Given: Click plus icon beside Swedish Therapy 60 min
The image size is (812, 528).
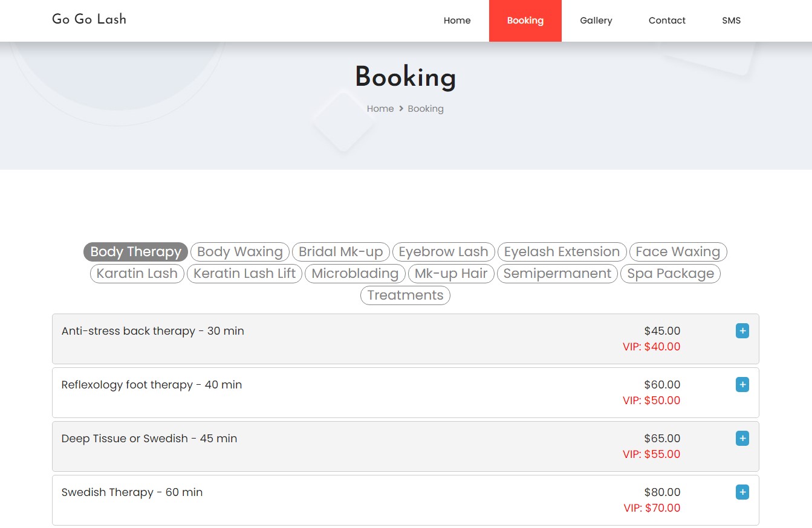Looking at the screenshot, I should click(x=742, y=492).
